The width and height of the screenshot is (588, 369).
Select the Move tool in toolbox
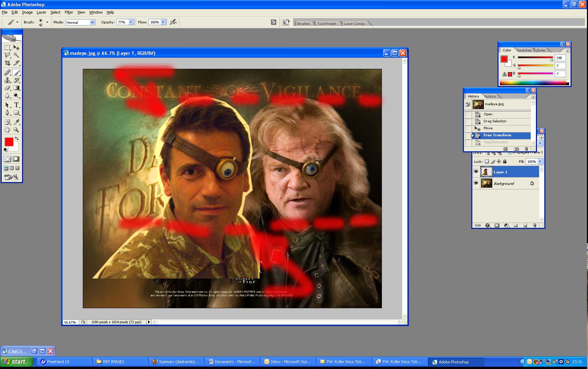pos(16,48)
